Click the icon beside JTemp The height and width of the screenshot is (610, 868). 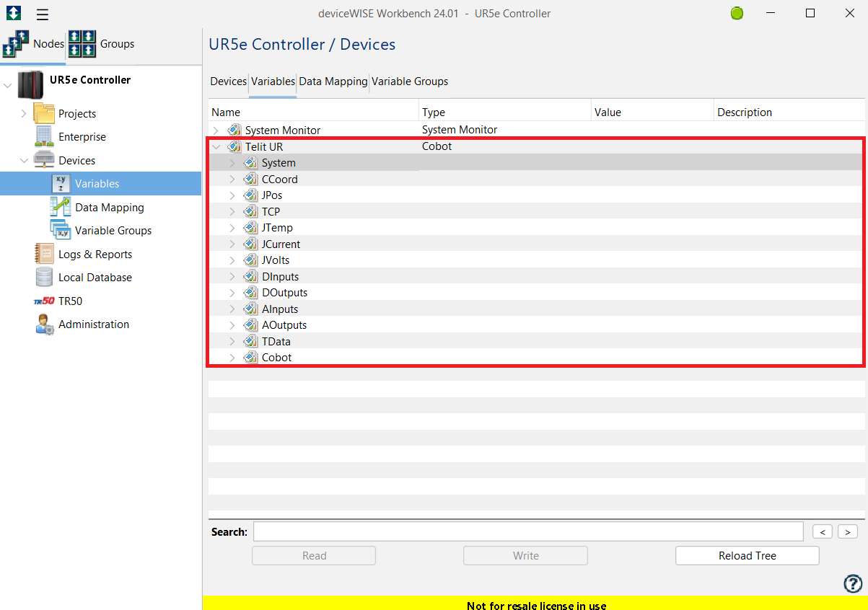pos(250,228)
